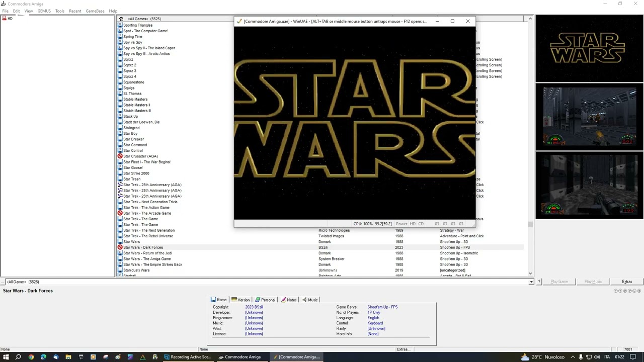Open the GEMUS menu
The width and height of the screenshot is (644, 362).
pyautogui.click(x=44, y=11)
